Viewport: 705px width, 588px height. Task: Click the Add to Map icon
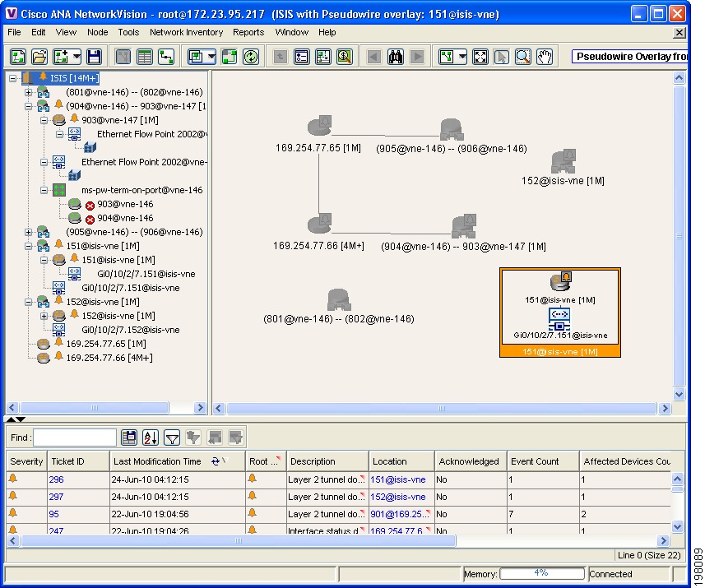point(61,57)
